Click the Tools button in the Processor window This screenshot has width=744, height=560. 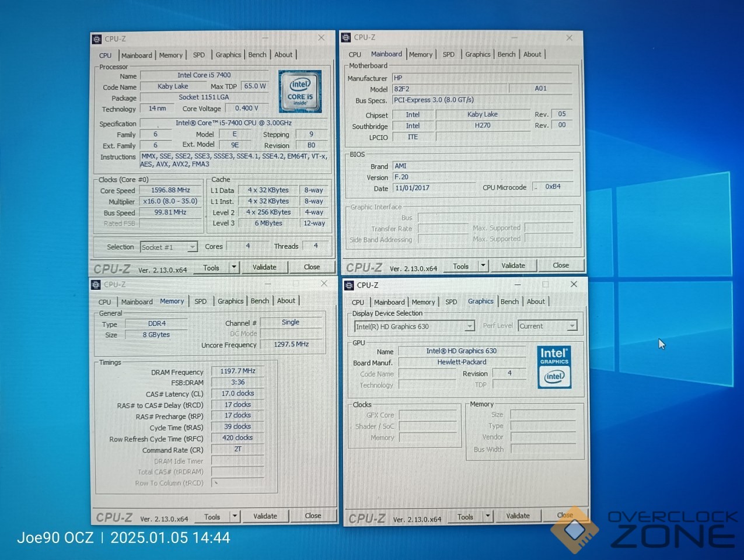[211, 268]
